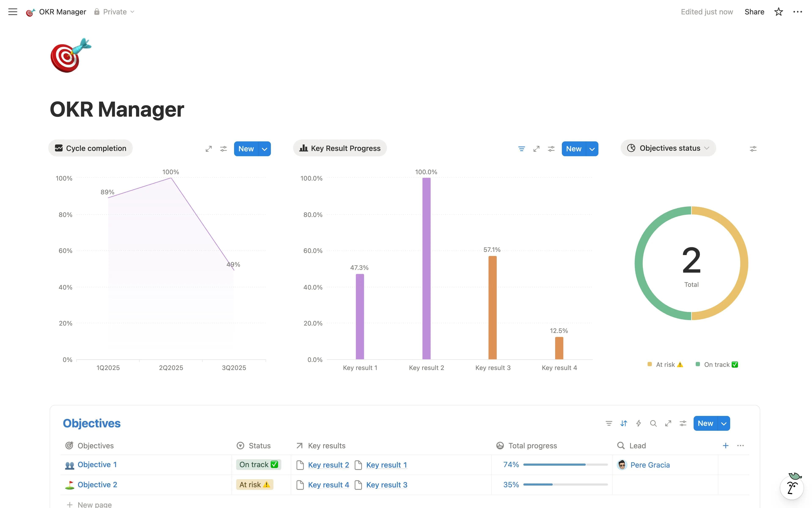This screenshot has height=508, width=812.
Task: Open the Objectives database title link
Action: [x=92, y=423]
